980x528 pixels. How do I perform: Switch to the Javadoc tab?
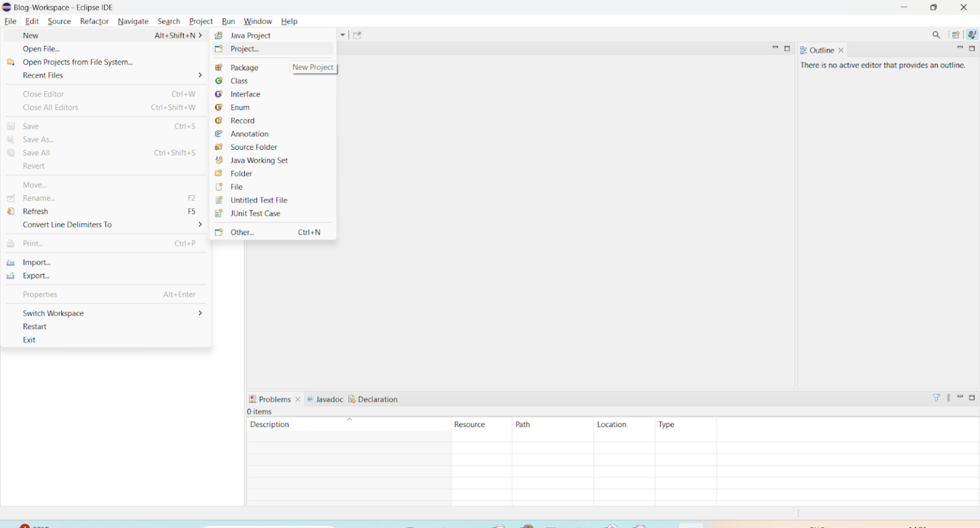click(x=329, y=399)
